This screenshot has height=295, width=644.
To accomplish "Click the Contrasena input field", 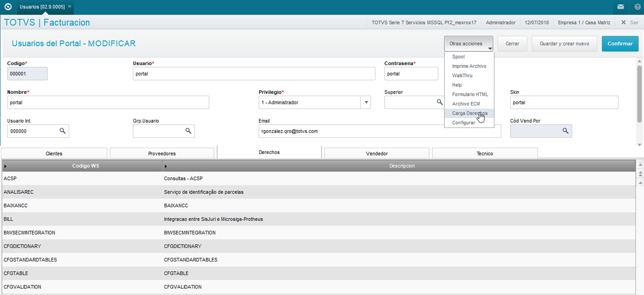I will tap(411, 74).
